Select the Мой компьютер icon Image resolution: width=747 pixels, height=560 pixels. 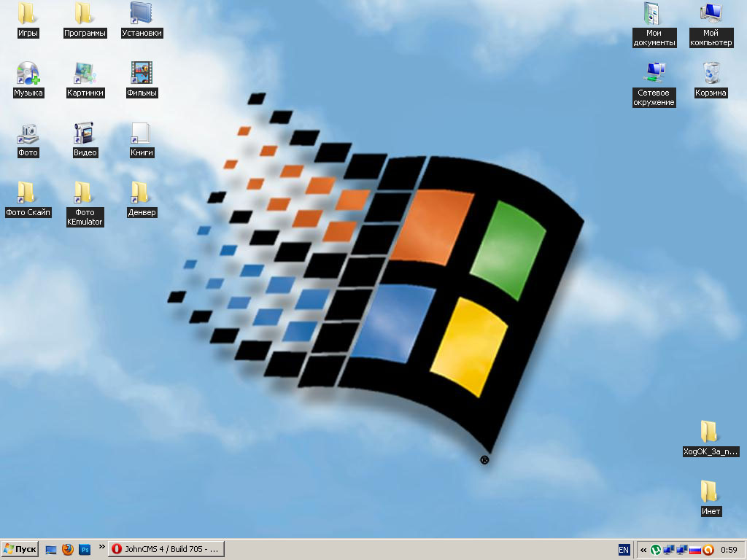click(711, 25)
